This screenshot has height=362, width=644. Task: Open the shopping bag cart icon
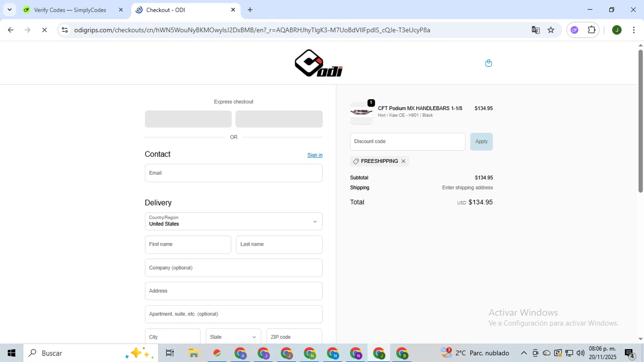[488, 63]
